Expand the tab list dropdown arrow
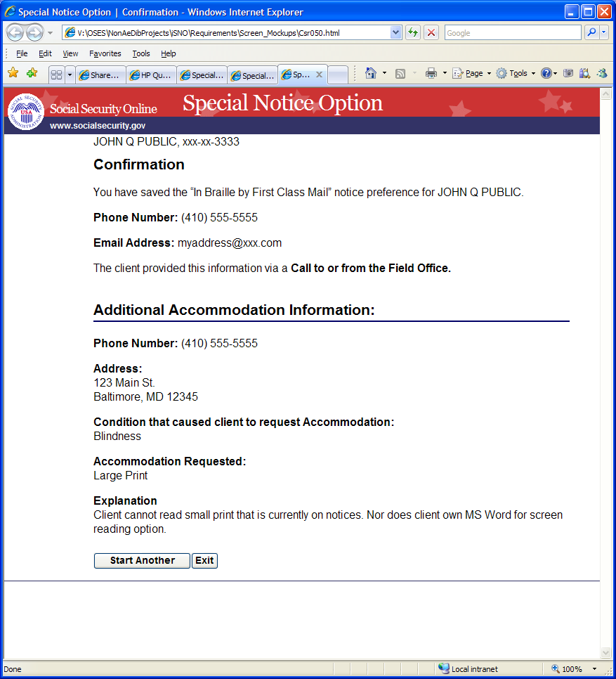This screenshot has height=679, width=616. tap(70, 75)
